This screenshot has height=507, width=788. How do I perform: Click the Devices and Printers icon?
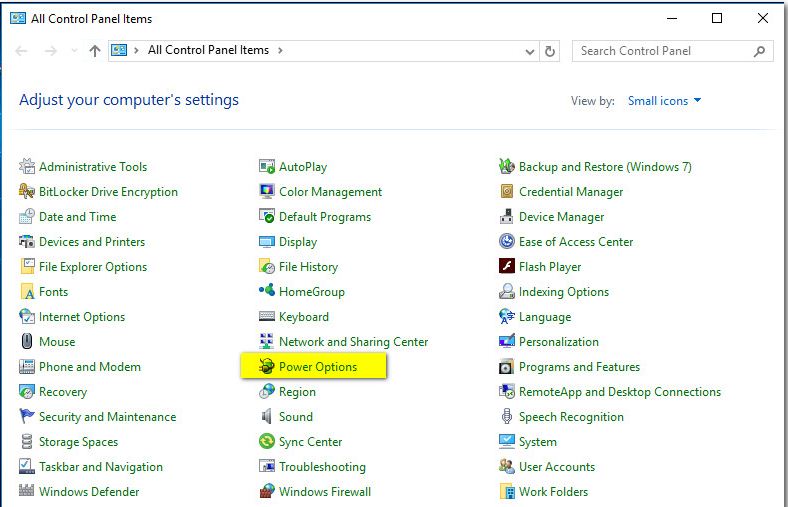tap(27, 241)
